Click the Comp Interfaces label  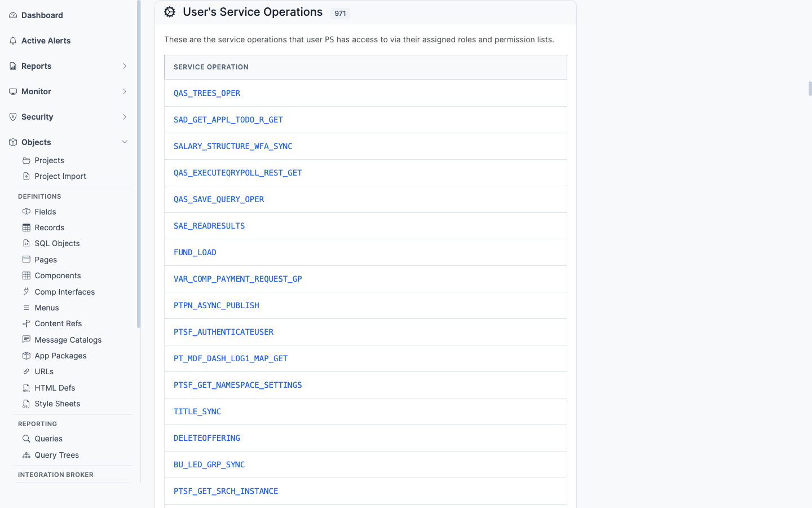click(65, 292)
